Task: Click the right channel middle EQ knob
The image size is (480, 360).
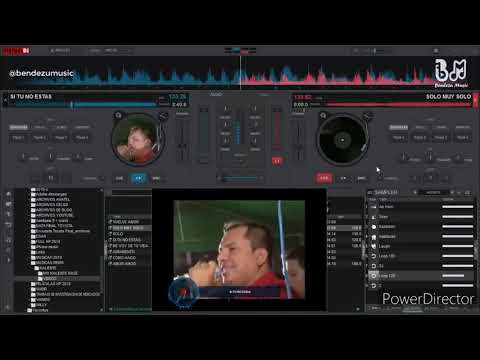Action: (255, 124)
